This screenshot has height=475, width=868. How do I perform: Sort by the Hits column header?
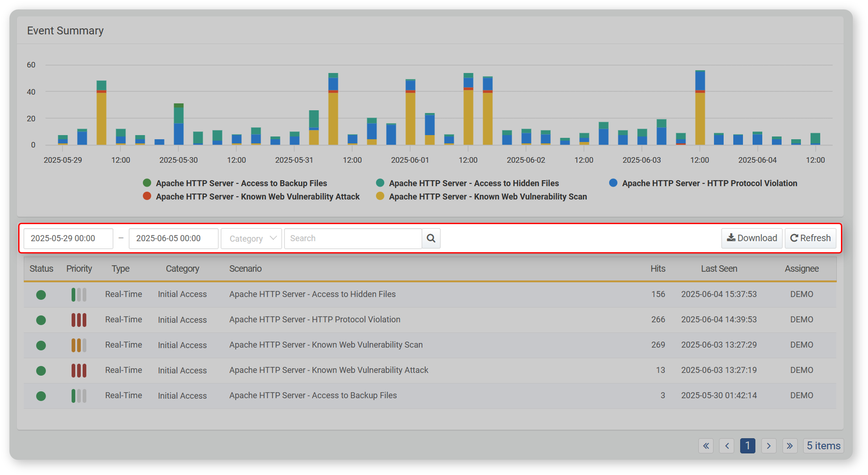658,269
